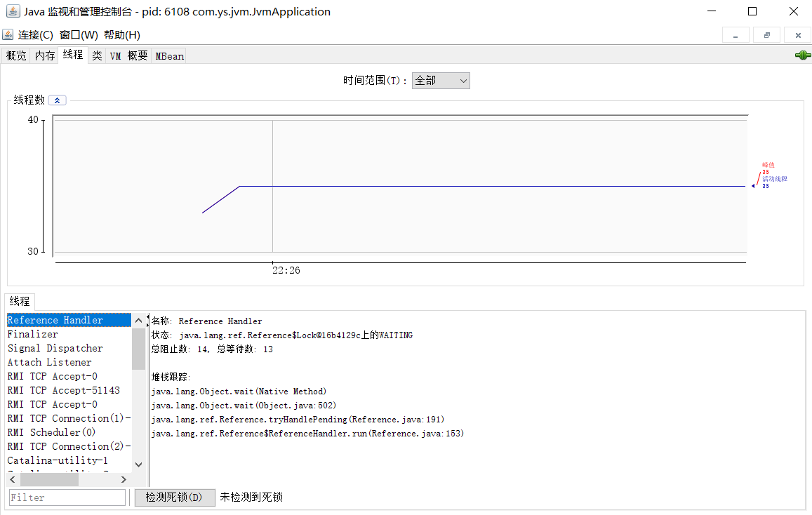812x515 pixels.
Task: Click the green connection status icon
Action: (803, 55)
